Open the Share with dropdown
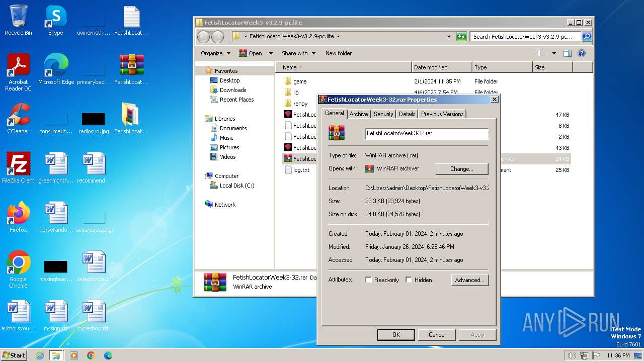 298,53
